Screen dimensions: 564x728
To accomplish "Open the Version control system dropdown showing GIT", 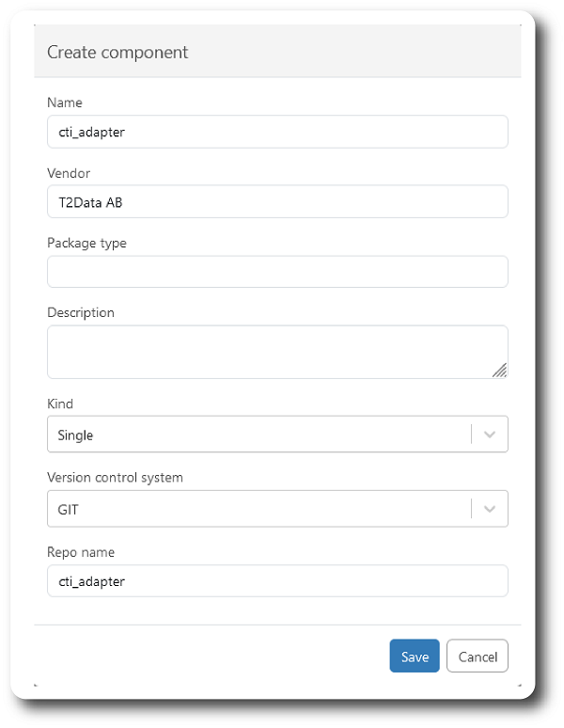I will (258, 509).
